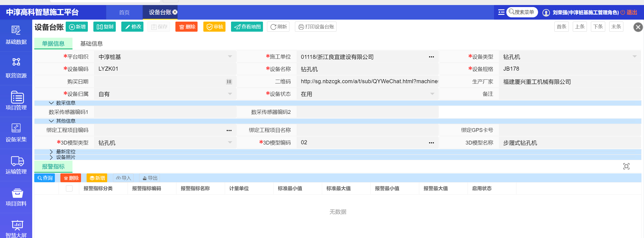Open the 设备类型 dropdown

tap(634, 57)
